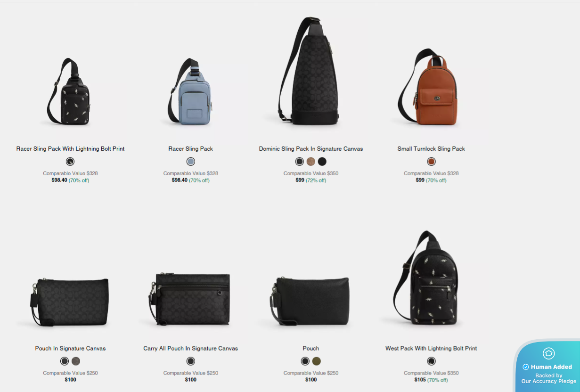Open West Pack With Lightning Bolt Print link
This screenshot has height=392, width=580.
coord(431,349)
